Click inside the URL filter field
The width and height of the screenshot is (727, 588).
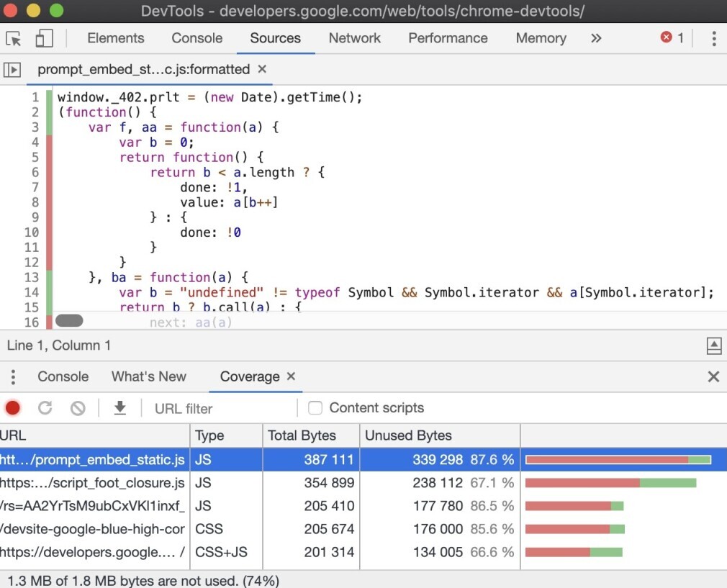[209, 408]
